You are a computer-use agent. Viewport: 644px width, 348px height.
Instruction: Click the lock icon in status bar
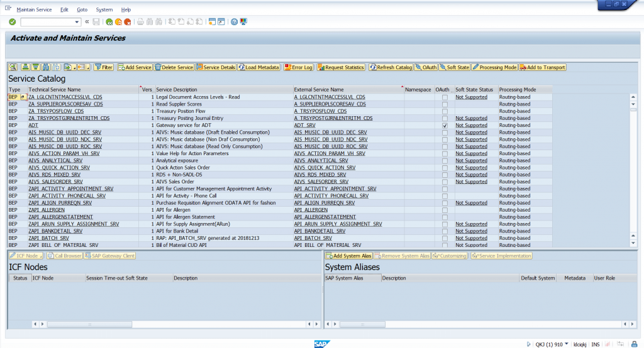pos(634,344)
